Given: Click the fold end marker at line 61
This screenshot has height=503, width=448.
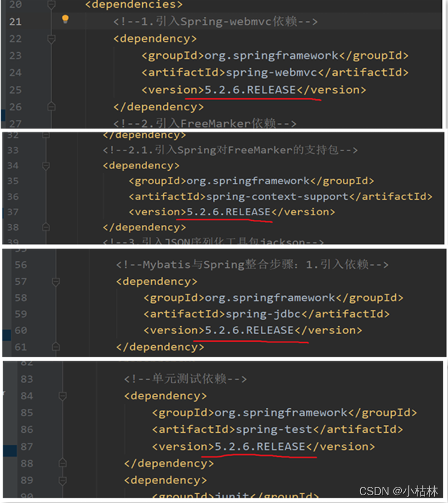Looking at the screenshot, I should (x=56, y=347).
